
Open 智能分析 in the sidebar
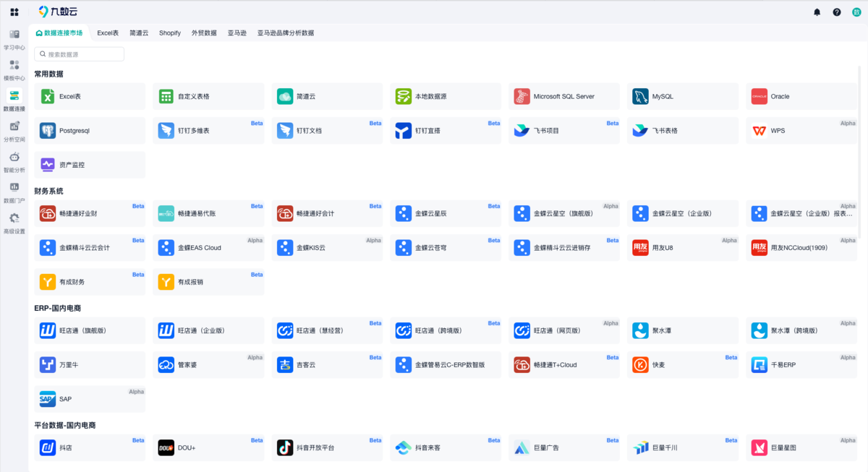[x=14, y=162]
